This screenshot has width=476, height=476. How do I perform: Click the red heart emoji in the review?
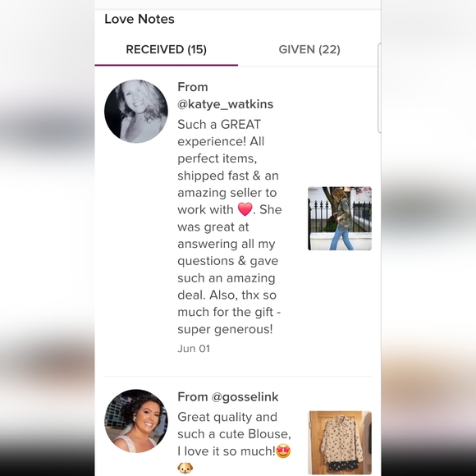pos(245,209)
